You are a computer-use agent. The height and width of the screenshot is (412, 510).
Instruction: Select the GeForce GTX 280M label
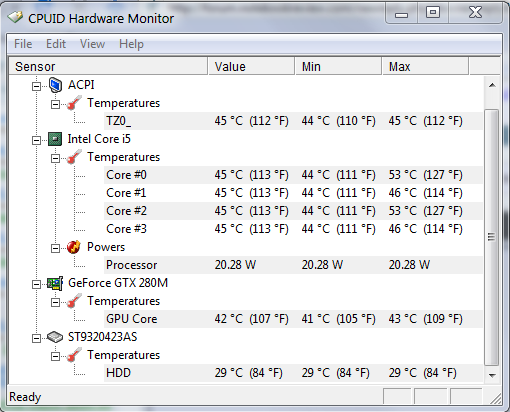coord(118,283)
